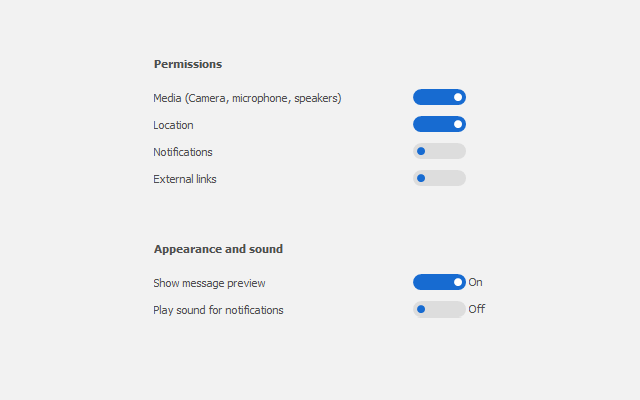Click the blue knob on External links toggle
This screenshot has width=640, height=400.
(421, 178)
